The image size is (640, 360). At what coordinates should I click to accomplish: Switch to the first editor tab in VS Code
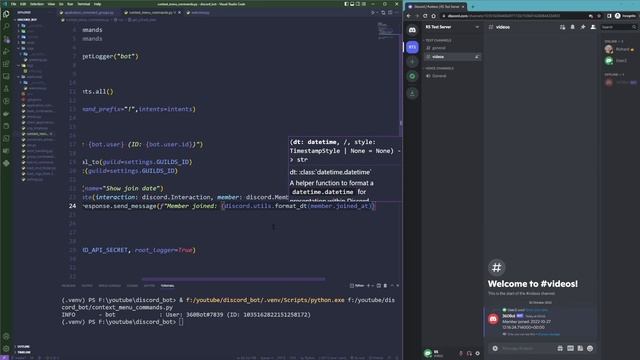point(89,13)
